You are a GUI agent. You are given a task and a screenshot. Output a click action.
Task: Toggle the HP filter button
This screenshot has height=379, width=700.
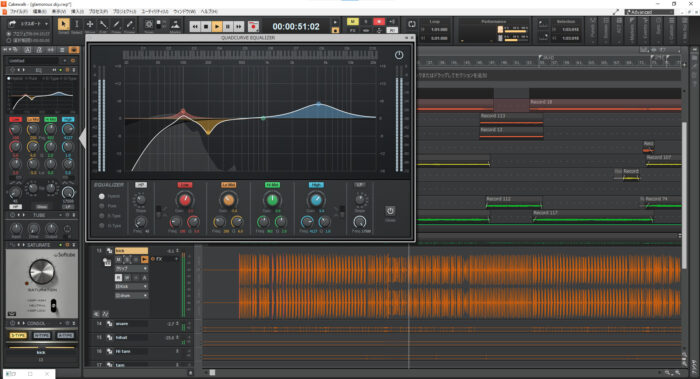point(141,185)
